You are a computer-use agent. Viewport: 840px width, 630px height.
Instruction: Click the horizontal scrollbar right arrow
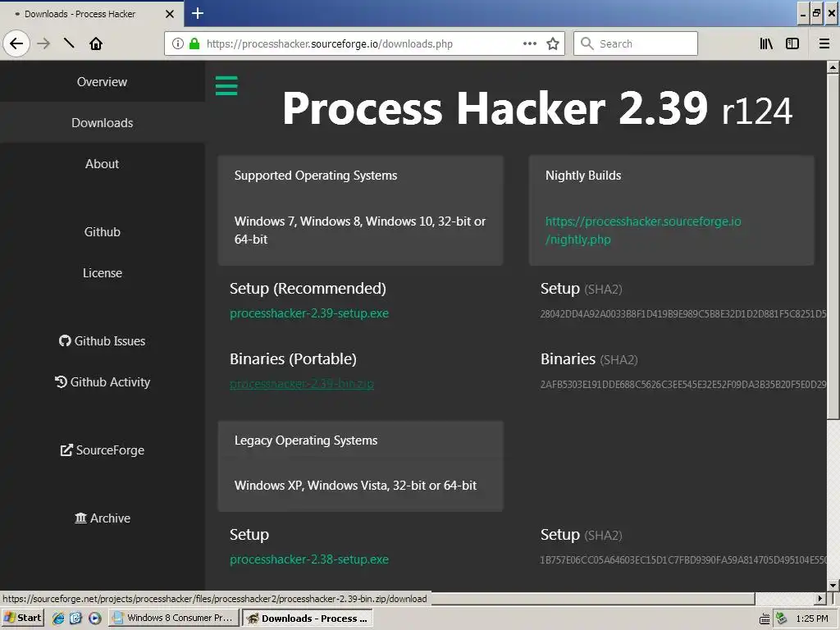819,598
